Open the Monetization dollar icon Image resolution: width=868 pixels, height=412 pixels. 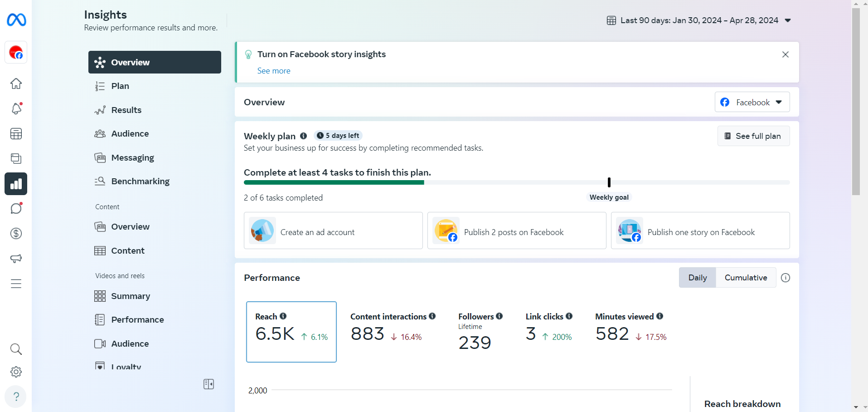tap(16, 234)
